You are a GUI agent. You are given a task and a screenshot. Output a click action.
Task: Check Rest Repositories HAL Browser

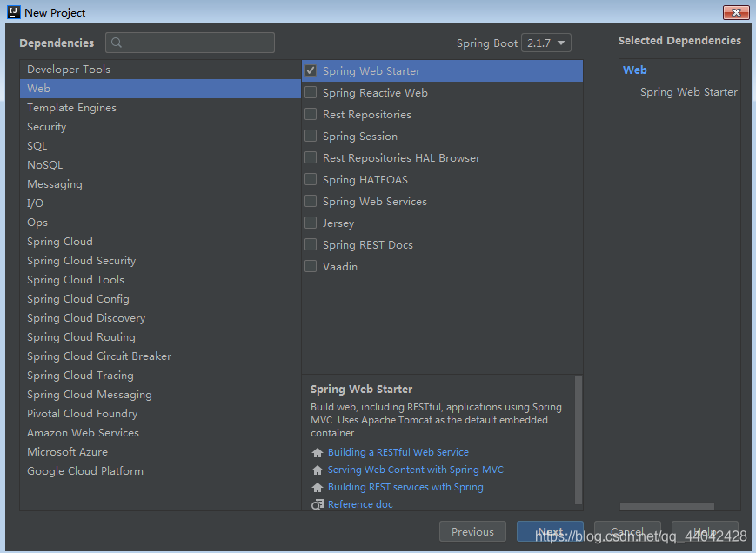pyautogui.click(x=311, y=157)
